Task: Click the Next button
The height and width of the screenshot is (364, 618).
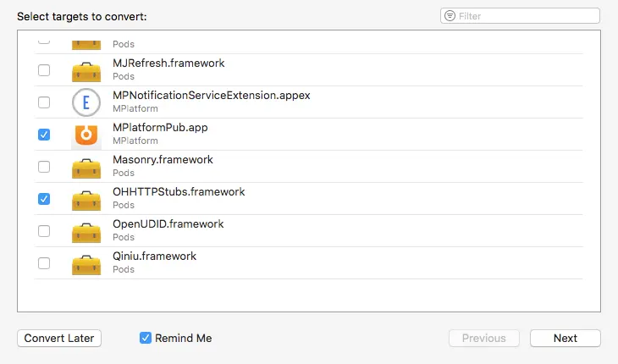Action: click(565, 338)
